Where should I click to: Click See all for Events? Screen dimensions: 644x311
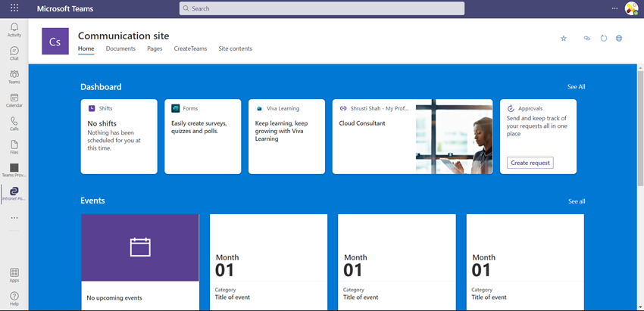click(577, 201)
